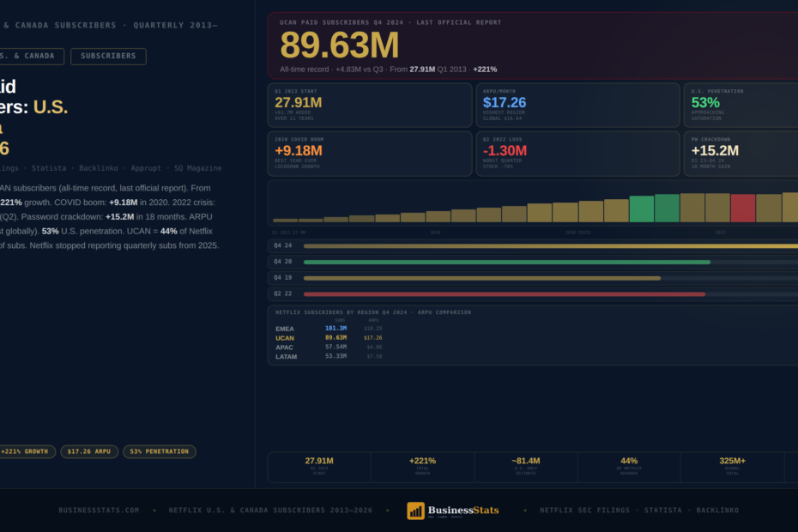Click the 27.91M Q1 2013 start summary cell
The image size is (798, 532).
tap(319, 466)
